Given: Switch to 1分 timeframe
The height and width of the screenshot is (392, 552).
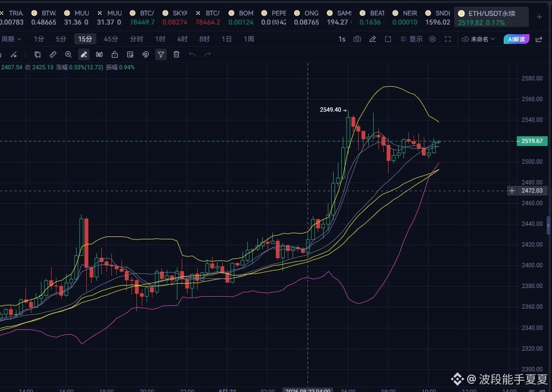Looking at the screenshot, I should pyautogui.click(x=39, y=39).
